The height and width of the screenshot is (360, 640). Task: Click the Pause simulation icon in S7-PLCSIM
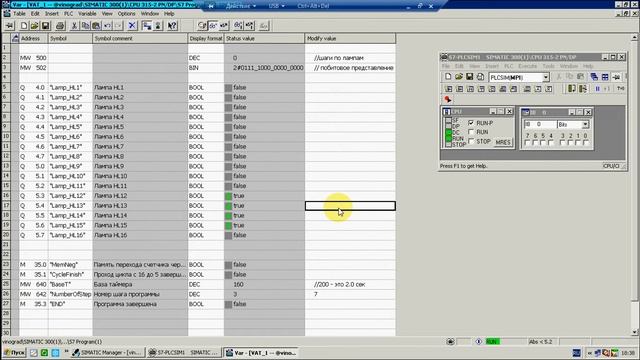598,89
